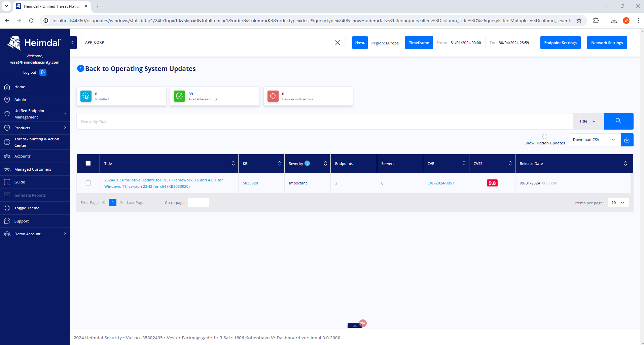
Task: Open the 2024-01 Cumulative Update title link
Action: 164,183
